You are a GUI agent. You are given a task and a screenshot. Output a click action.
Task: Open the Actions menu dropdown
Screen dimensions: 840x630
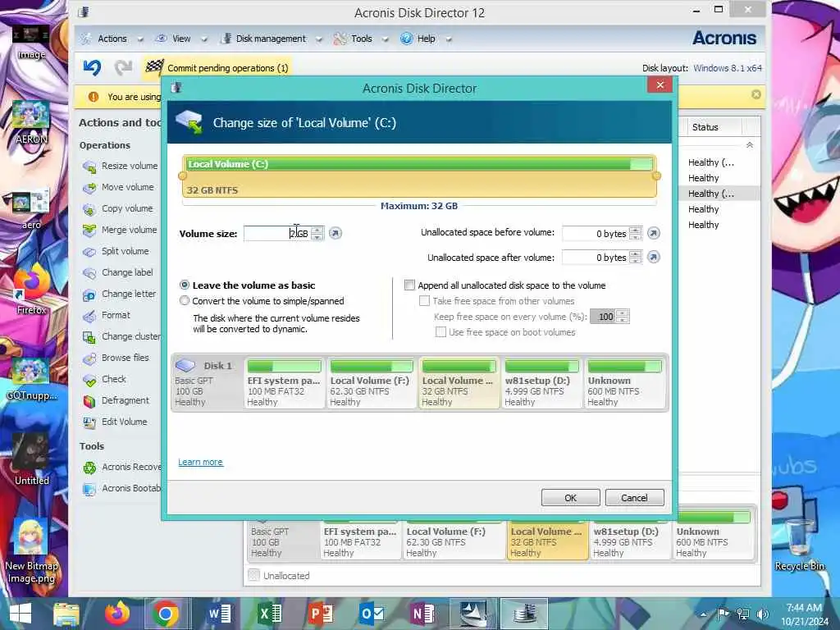point(112,39)
